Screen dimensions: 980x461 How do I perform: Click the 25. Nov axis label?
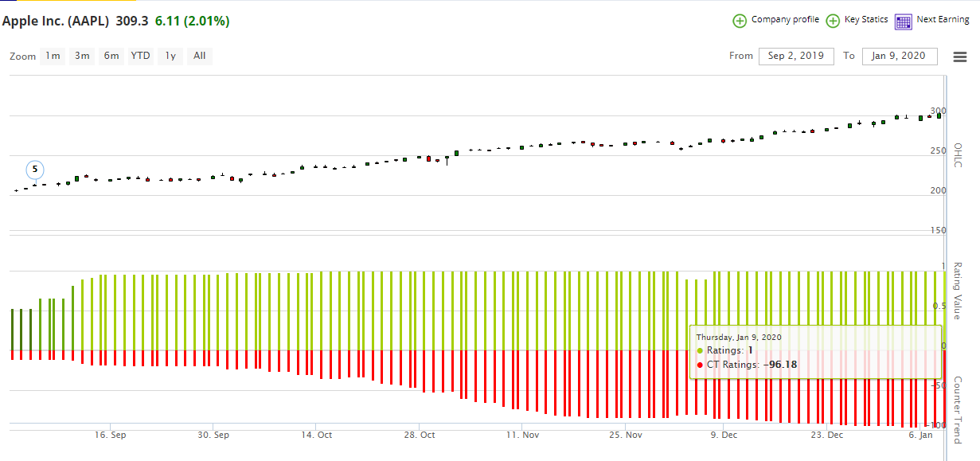coord(625,436)
